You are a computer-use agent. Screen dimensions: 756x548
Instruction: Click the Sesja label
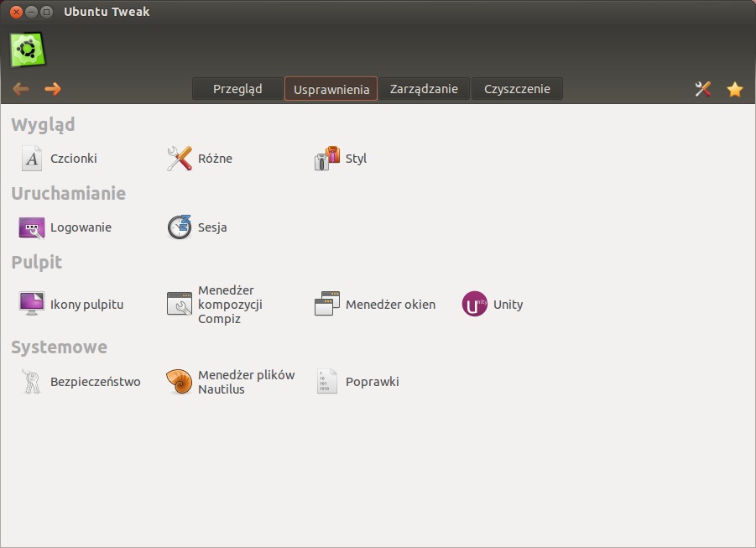tap(212, 227)
